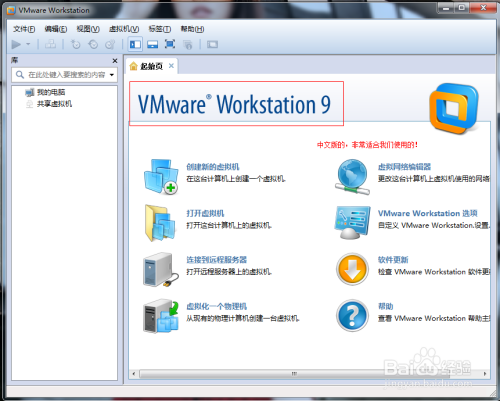Screen dimensions: 500x401
Task: Click the 虚拟网络编辑器 link
Action: 404,167
